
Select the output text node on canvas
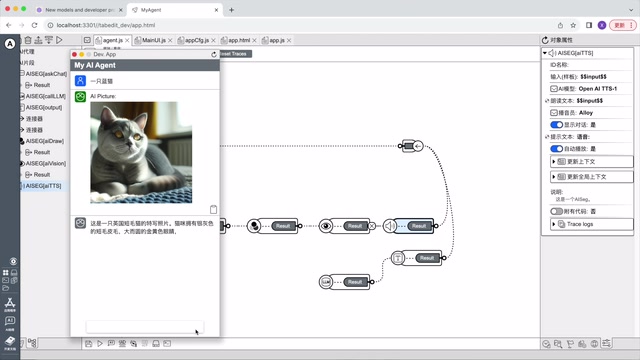click(398, 258)
